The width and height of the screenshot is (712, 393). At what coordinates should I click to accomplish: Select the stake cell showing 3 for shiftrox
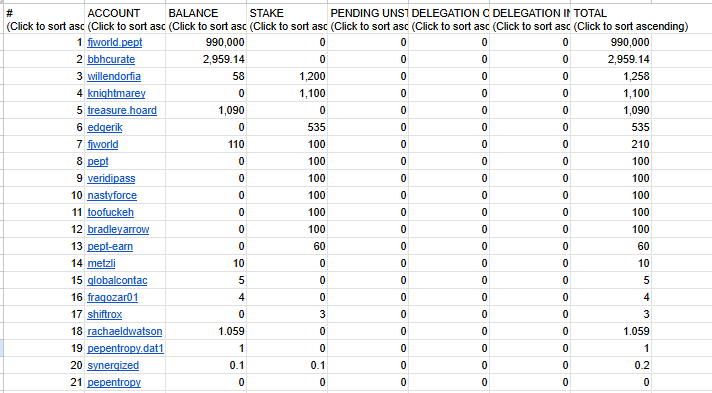(287, 314)
